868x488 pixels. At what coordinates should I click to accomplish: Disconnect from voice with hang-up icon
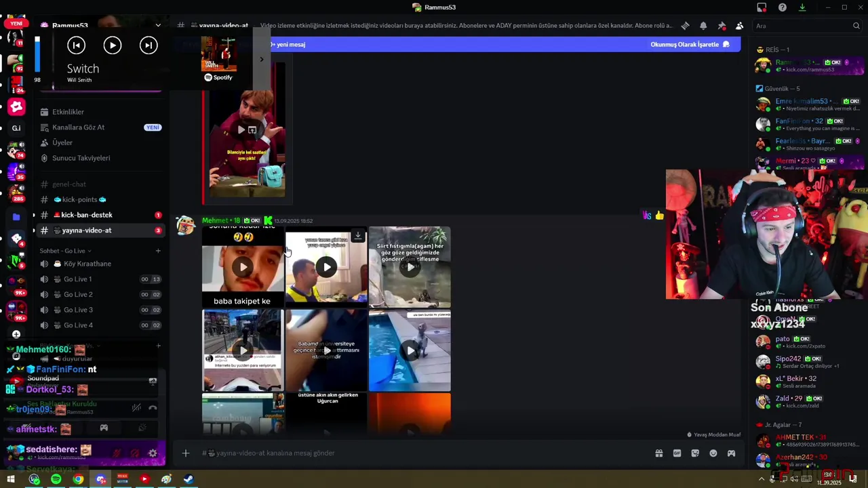(153, 408)
